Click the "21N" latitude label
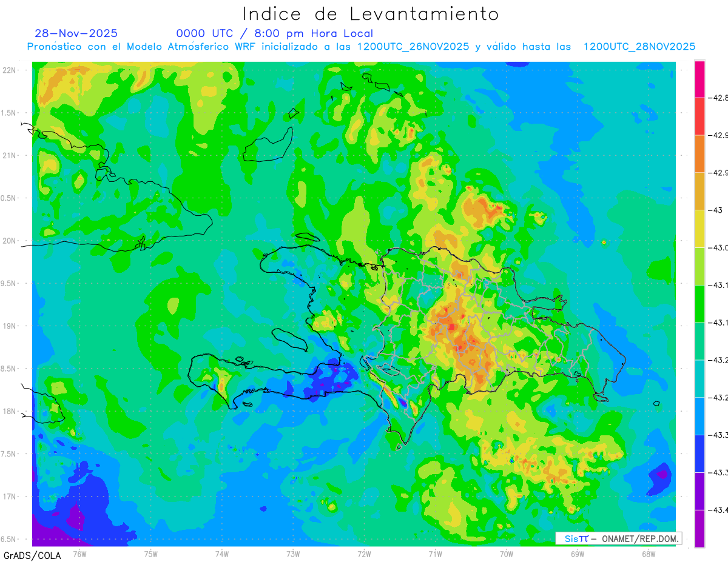This screenshot has height=562, width=728. point(10,155)
